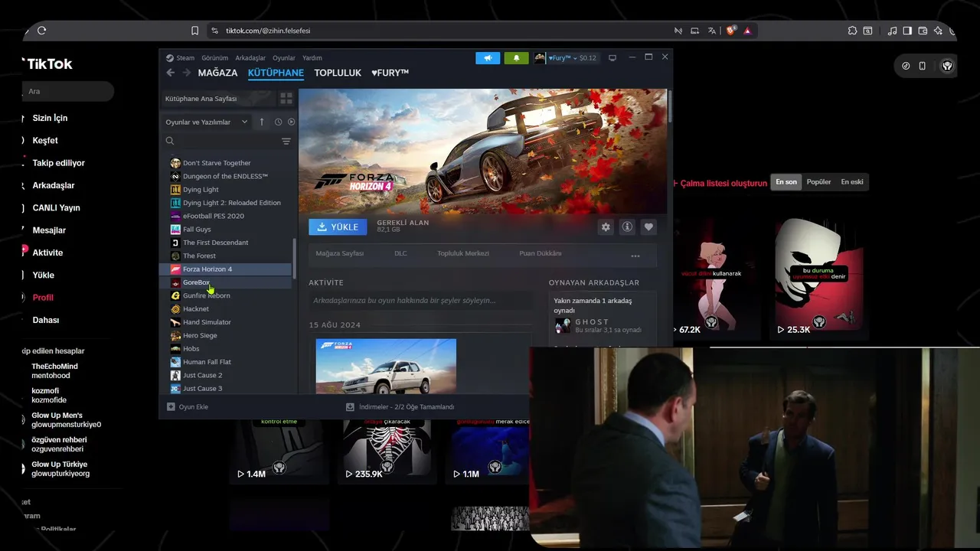
Task: Open the more options ellipsis in game links
Action: [635, 256]
